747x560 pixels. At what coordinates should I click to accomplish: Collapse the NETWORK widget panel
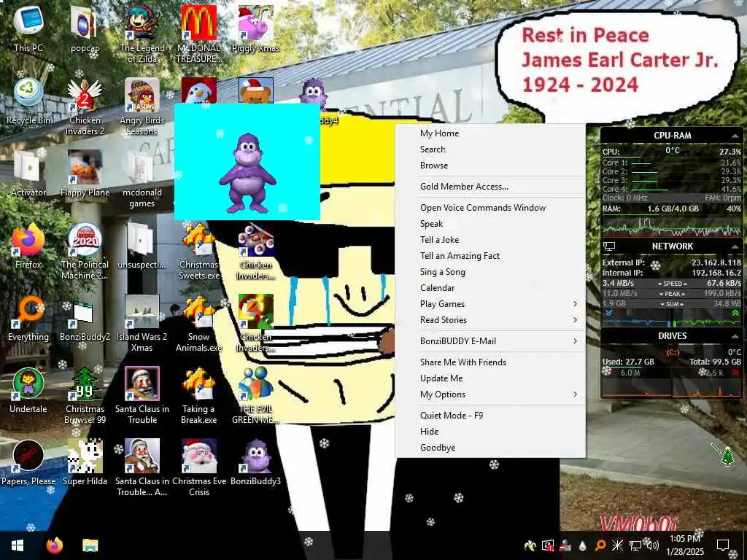[735, 246]
